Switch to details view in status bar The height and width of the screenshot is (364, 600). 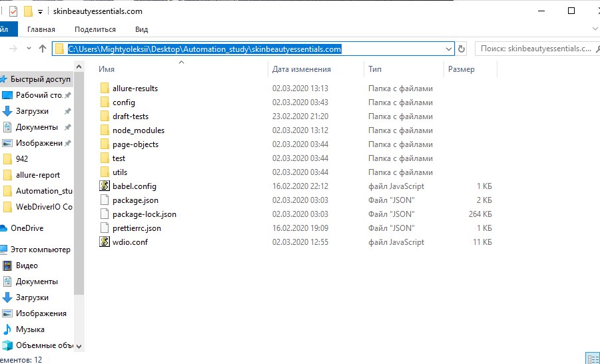click(593, 359)
